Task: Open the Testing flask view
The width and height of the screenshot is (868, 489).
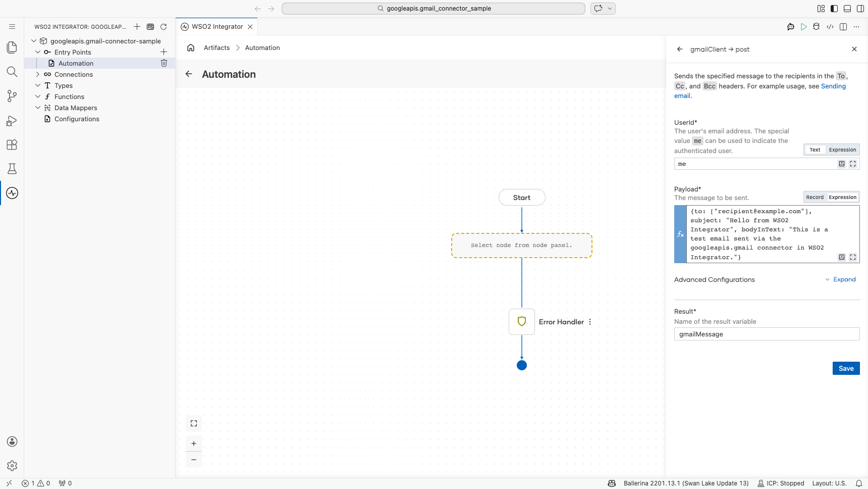Action: (x=12, y=169)
